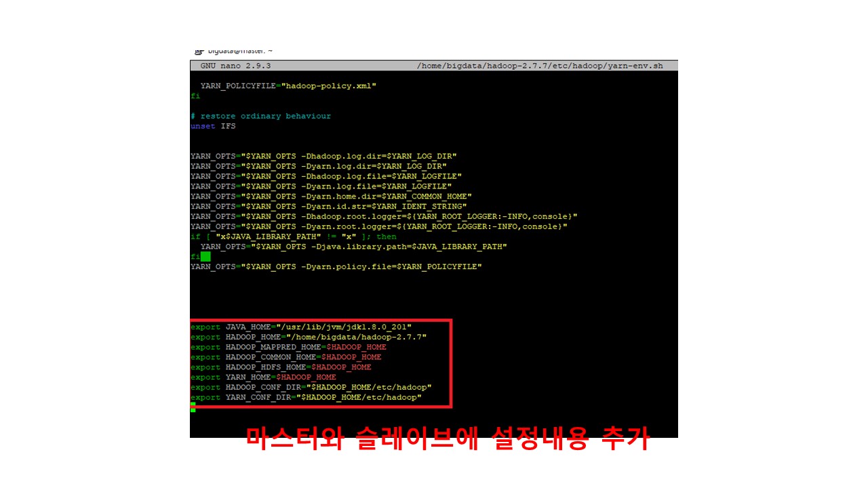Screen dimensions: 868x488
Task: Click the line with -Dhadoop.log.file=$YARN_LOGFILE
Action: [x=326, y=176]
